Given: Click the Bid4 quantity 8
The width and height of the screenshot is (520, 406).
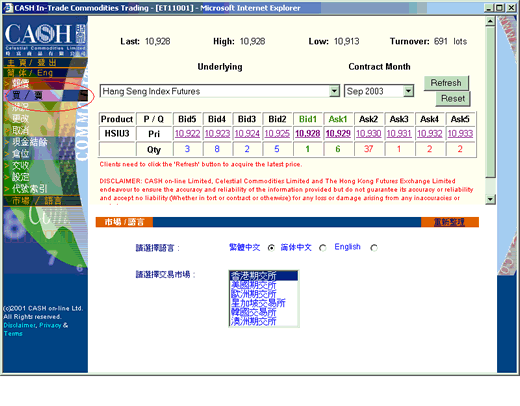Looking at the screenshot, I should (217, 149).
